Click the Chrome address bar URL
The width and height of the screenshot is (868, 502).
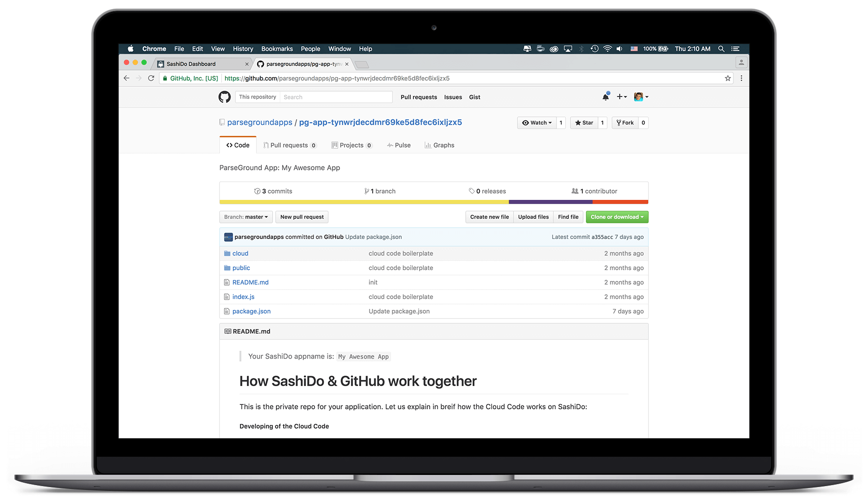click(337, 78)
